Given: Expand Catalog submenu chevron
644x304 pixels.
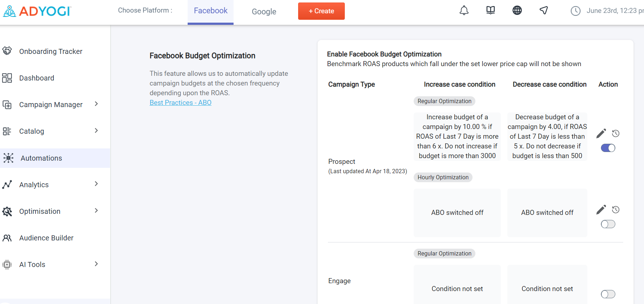Looking at the screenshot, I should (96, 130).
